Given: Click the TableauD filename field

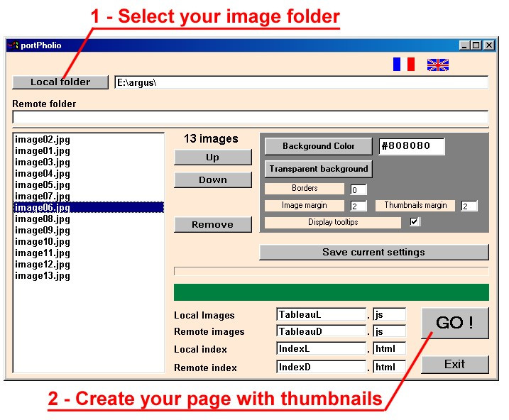Looking at the screenshot, I should click(x=322, y=331).
